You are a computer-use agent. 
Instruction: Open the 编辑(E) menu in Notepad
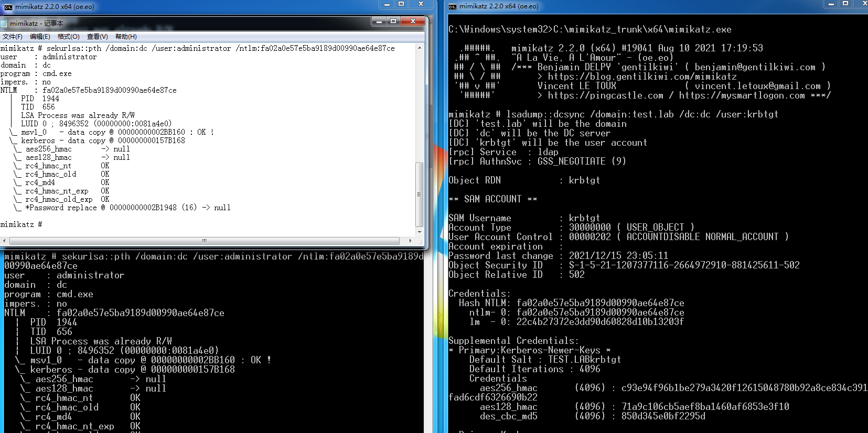coord(40,37)
